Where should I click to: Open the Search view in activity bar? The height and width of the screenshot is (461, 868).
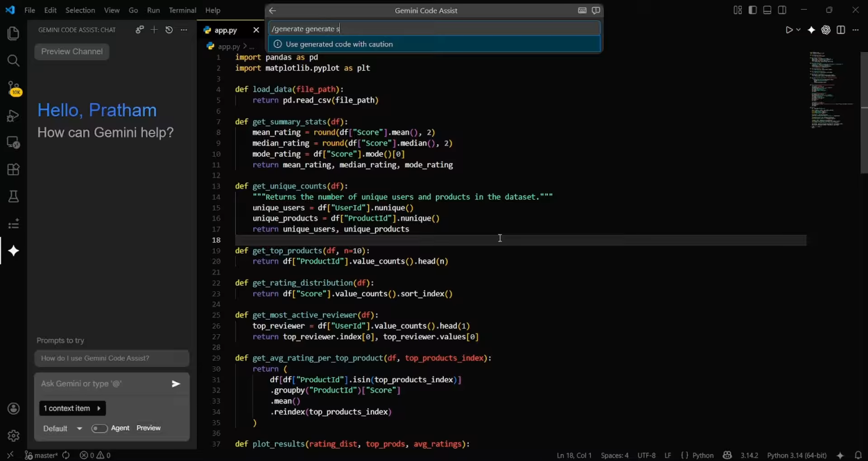(13, 61)
